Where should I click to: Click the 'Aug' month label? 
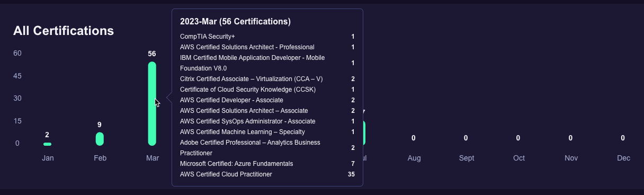pyautogui.click(x=414, y=158)
